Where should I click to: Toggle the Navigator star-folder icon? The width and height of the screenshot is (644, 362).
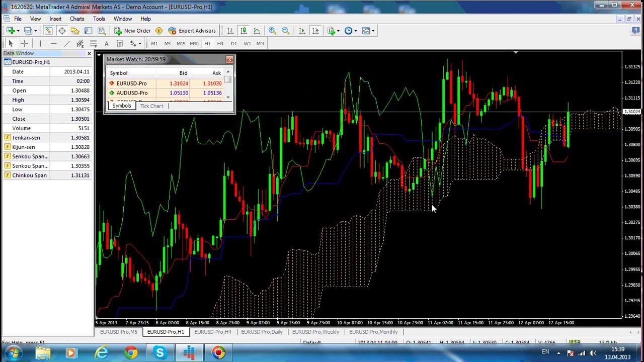[75, 31]
